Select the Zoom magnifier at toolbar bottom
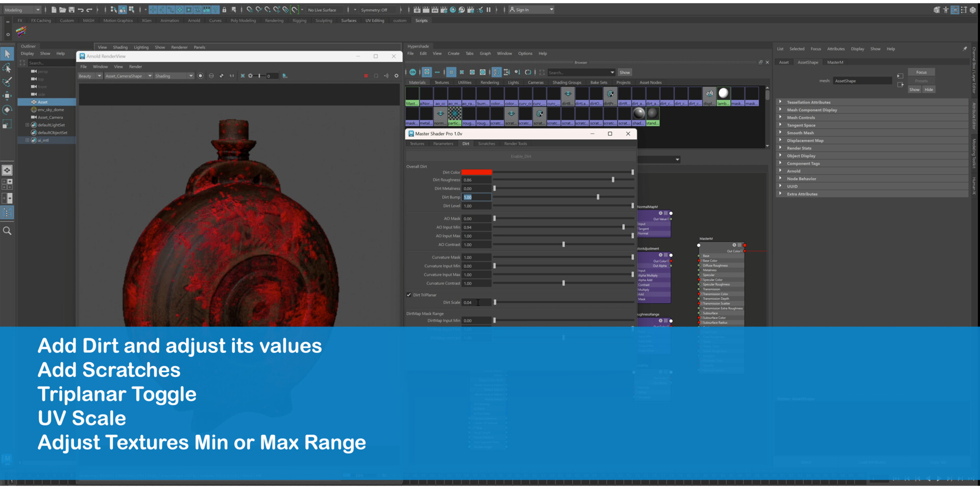Viewport: 980px width, 489px height. click(x=7, y=230)
